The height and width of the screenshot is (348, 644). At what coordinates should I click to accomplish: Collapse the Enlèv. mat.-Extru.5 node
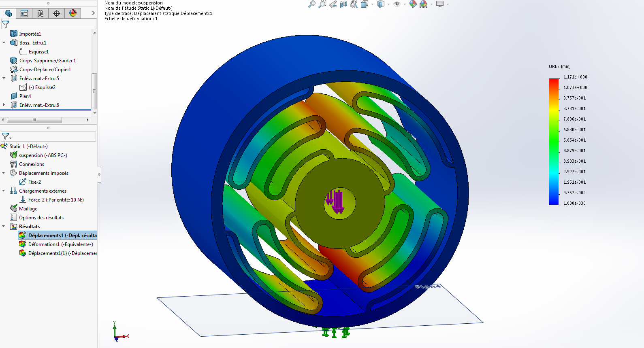pos(4,78)
